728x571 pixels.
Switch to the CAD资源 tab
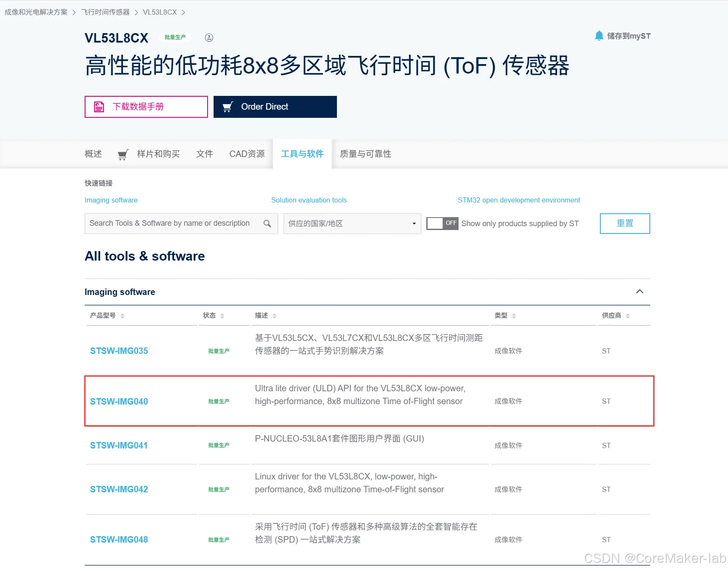click(247, 154)
